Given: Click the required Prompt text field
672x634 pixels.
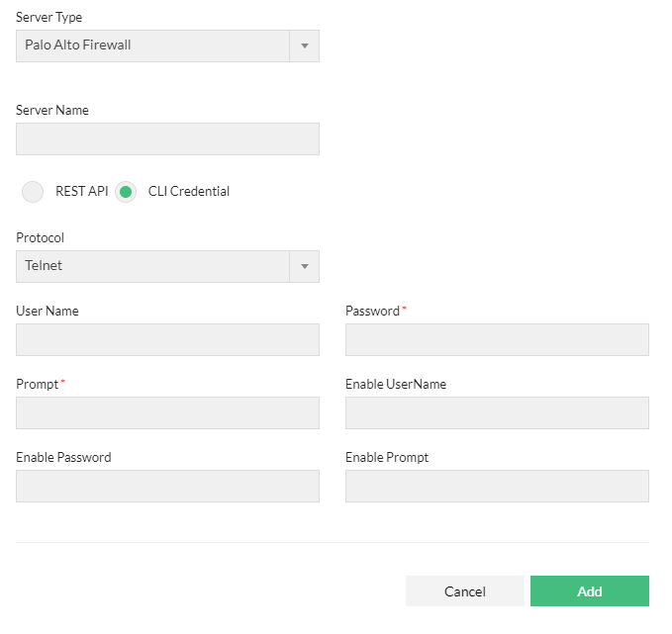Looking at the screenshot, I should click(167, 413).
